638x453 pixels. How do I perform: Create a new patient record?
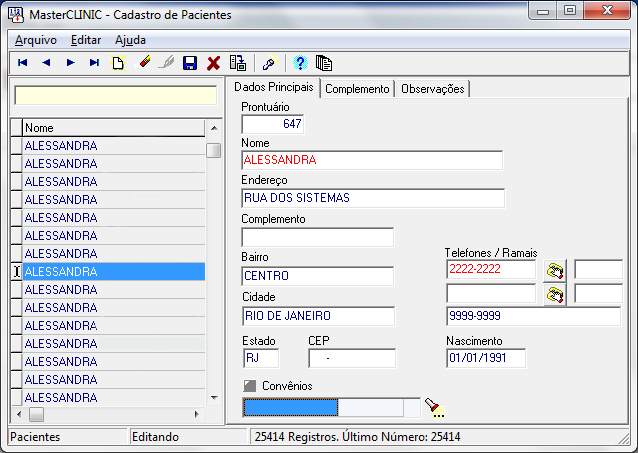[118, 63]
